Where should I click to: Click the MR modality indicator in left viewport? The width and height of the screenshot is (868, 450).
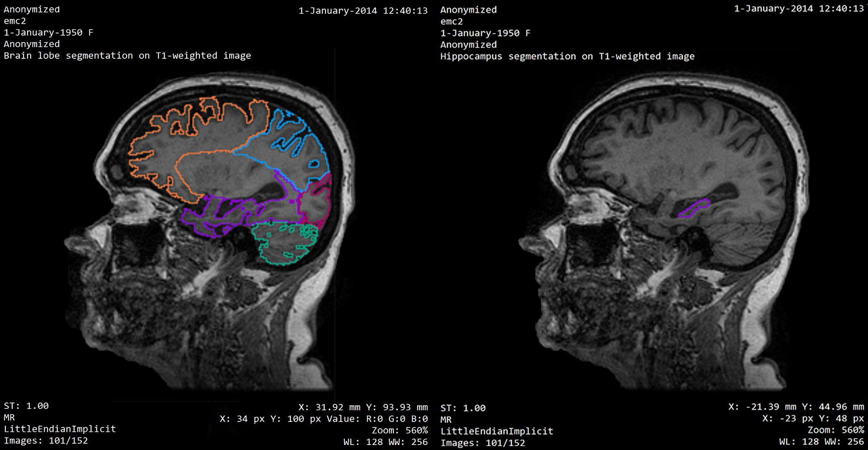pos(8,417)
